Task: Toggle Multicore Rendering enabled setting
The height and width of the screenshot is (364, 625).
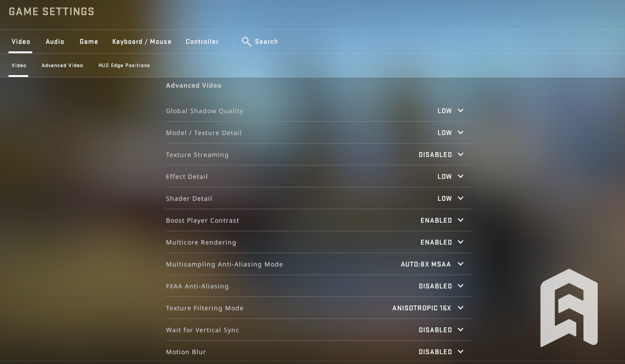Action: [x=436, y=242]
